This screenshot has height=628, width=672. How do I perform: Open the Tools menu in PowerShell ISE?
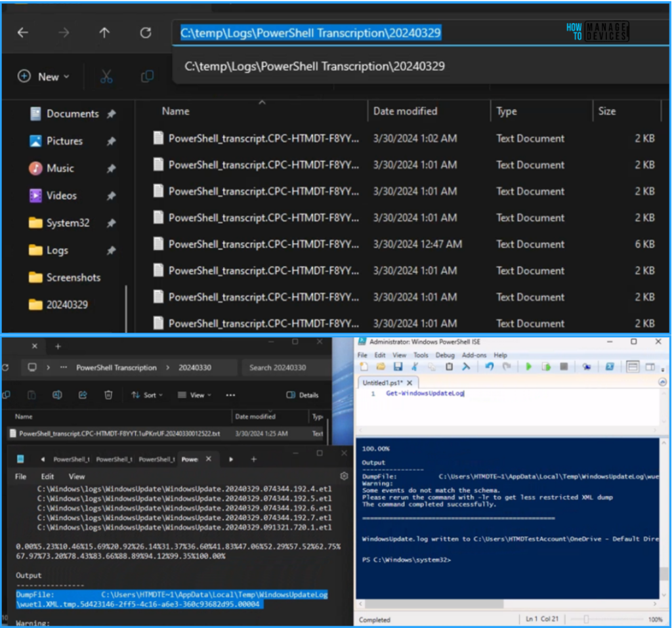pos(421,356)
